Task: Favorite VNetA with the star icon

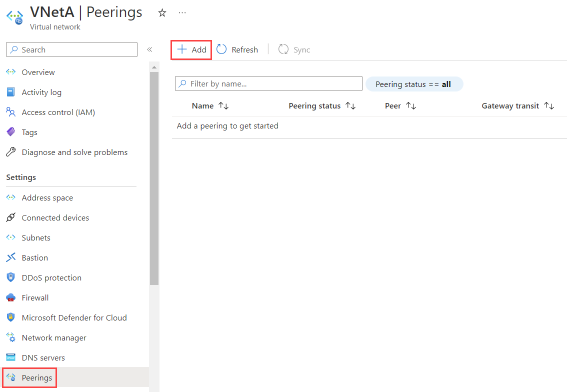Action: click(162, 13)
